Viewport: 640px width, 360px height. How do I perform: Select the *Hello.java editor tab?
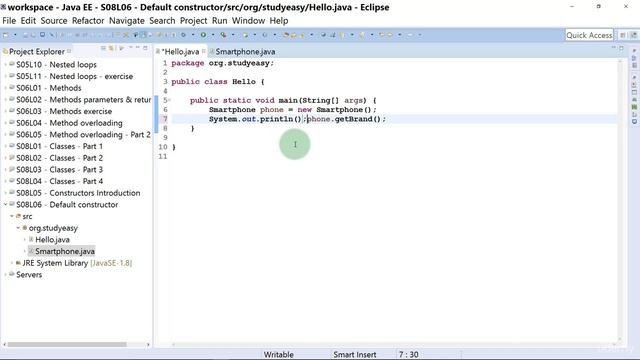pos(180,51)
